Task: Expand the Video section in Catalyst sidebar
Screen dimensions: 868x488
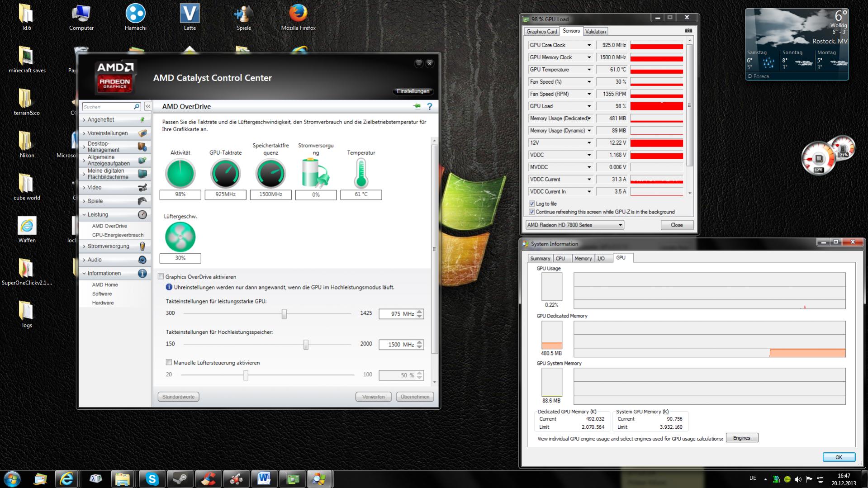Action: (x=115, y=187)
